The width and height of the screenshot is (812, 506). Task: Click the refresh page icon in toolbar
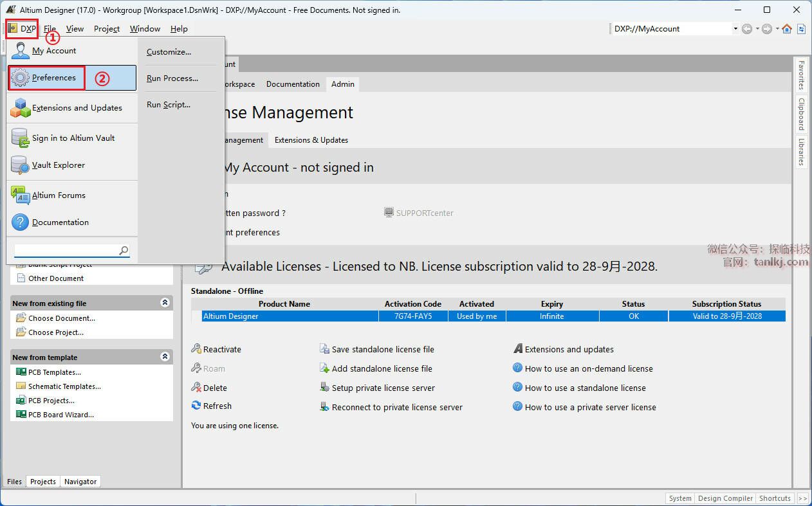tap(801, 29)
